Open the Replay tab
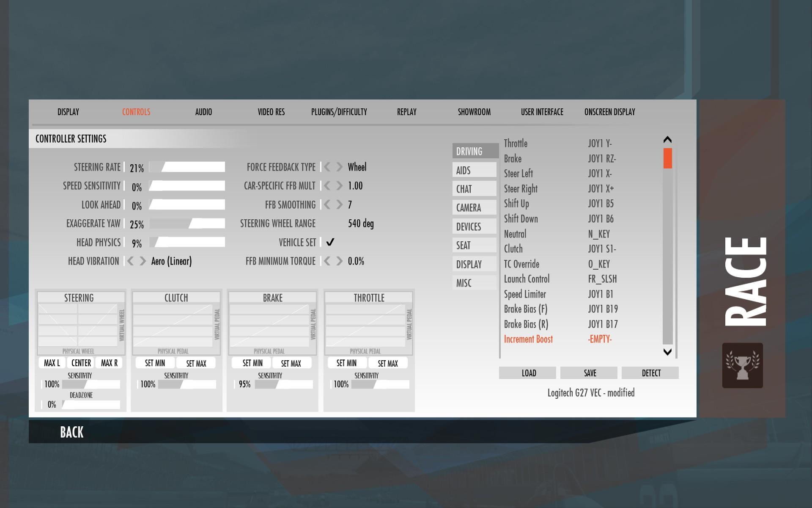 pyautogui.click(x=406, y=112)
